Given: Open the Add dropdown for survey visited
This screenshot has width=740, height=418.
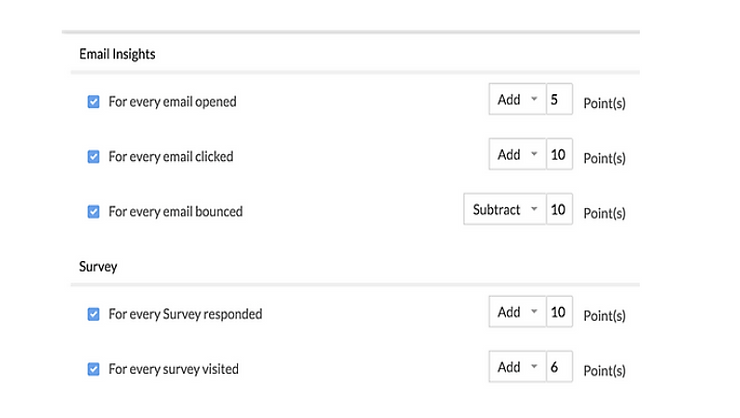Looking at the screenshot, I should (517, 368).
